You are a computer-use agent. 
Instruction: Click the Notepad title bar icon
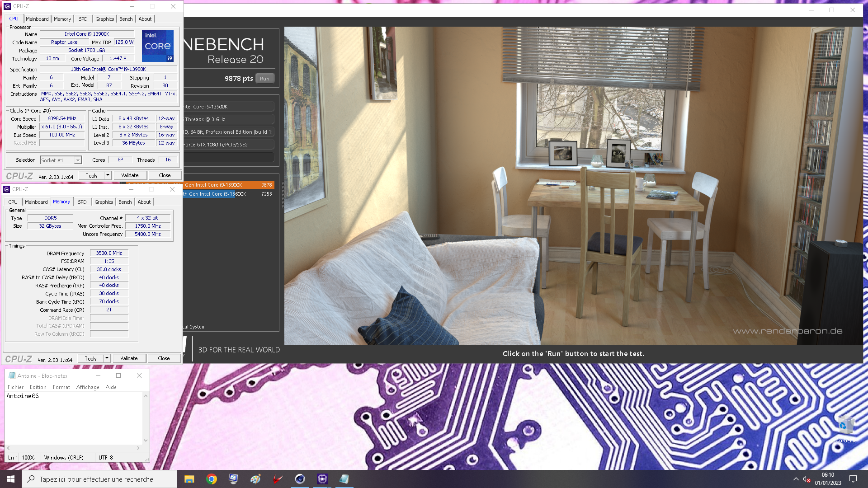click(x=12, y=375)
